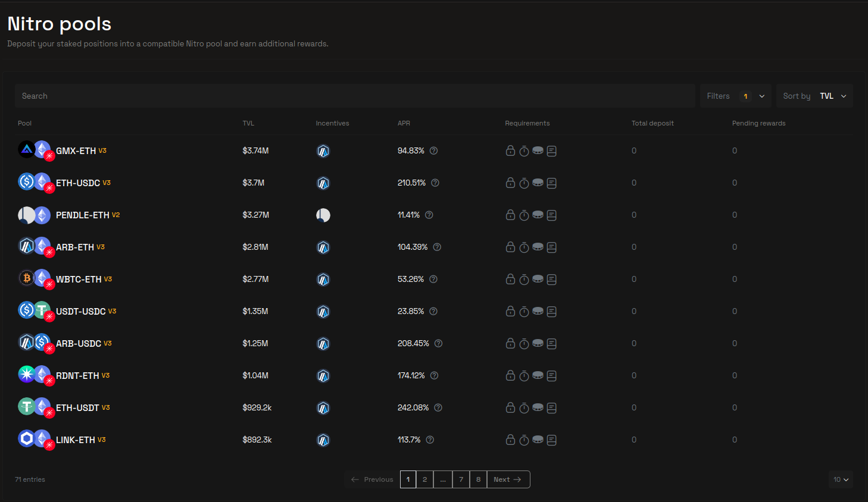Click the TVL column header
Image resolution: width=868 pixels, height=502 pixels.
pos(248,123)
